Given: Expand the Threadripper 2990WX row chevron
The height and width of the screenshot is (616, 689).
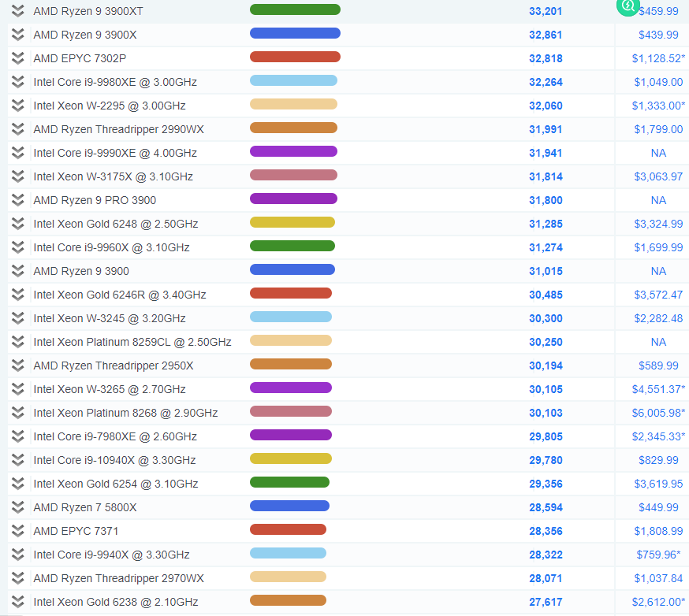Looking at the screenshot, I should [x=17, y=129].
